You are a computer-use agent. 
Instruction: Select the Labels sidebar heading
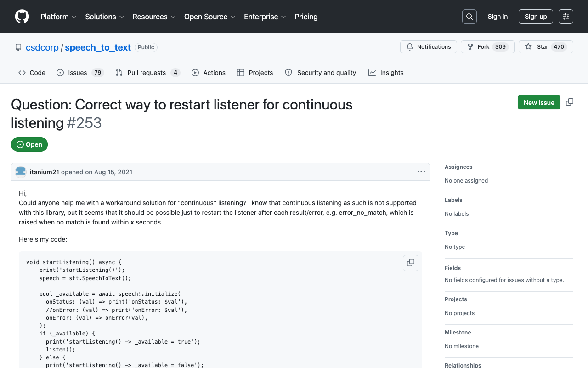[x=453, y=200]
